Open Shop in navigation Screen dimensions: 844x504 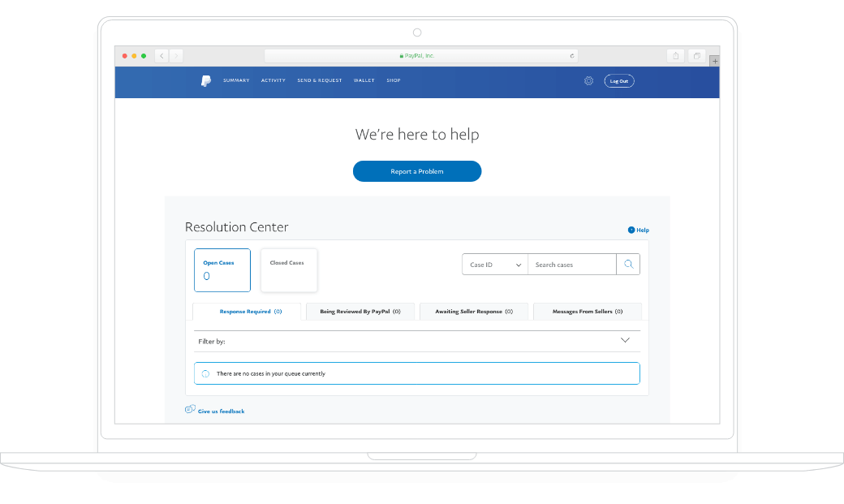click(394, 80)
